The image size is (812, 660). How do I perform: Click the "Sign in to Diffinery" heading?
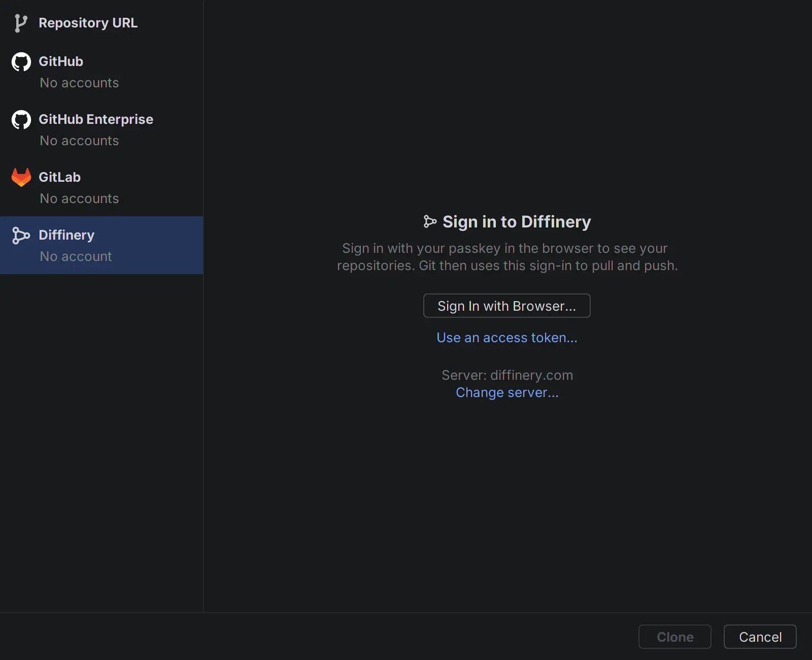[x=517, y=222]
